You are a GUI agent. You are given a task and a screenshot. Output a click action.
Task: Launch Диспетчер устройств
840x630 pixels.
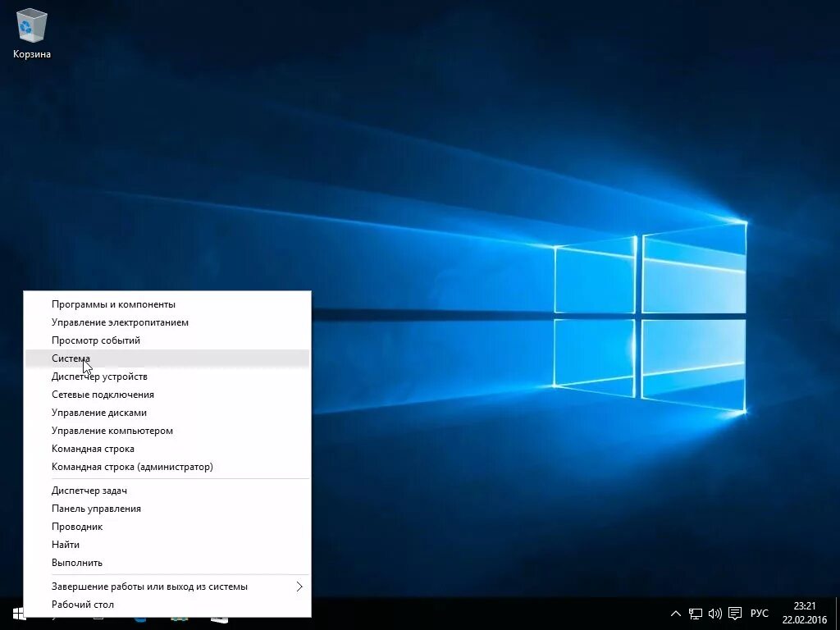tap(167, 377)
